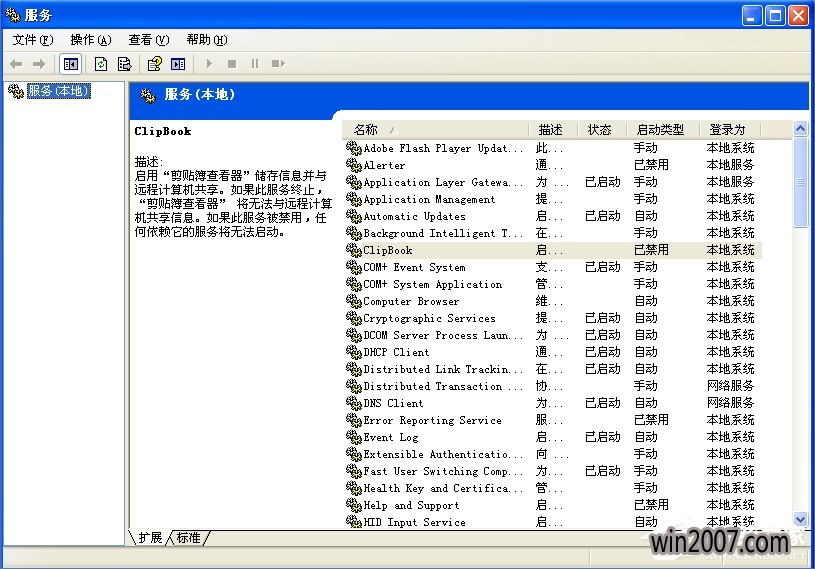815x569 pixels.
Task: Click 本地服务 login in Alerter row
Action: [730, 165]
